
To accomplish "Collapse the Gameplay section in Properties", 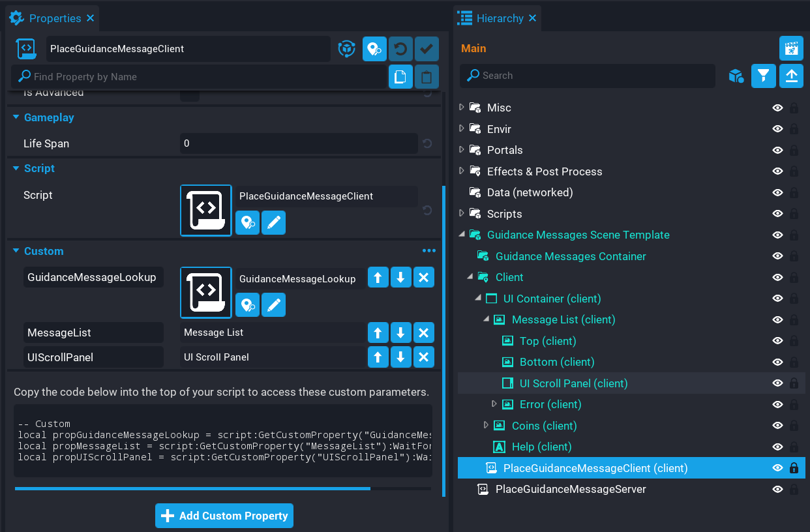I will (16, 117).
